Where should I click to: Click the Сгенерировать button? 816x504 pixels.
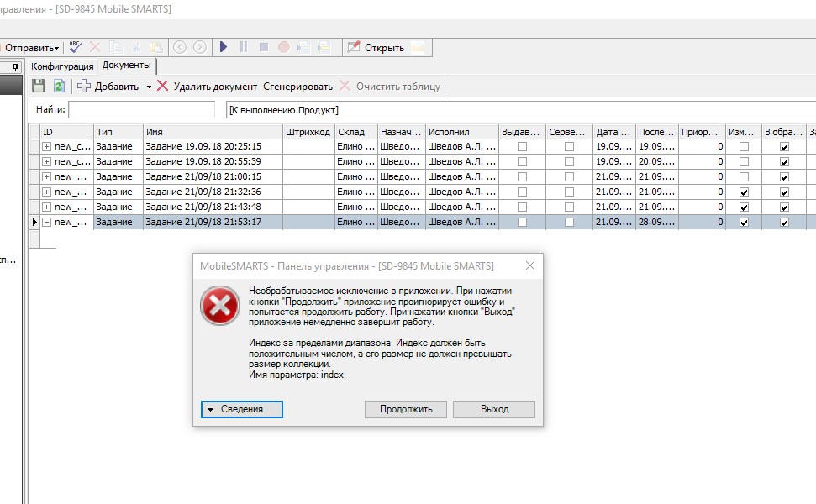click(x=298, y=87)
